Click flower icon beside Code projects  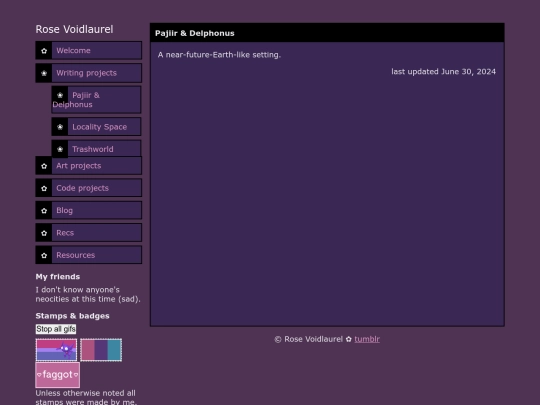[44, 189]
